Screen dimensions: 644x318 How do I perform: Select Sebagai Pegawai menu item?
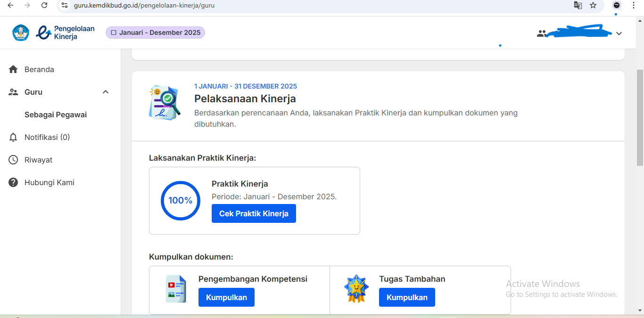(x=56, y=114)
